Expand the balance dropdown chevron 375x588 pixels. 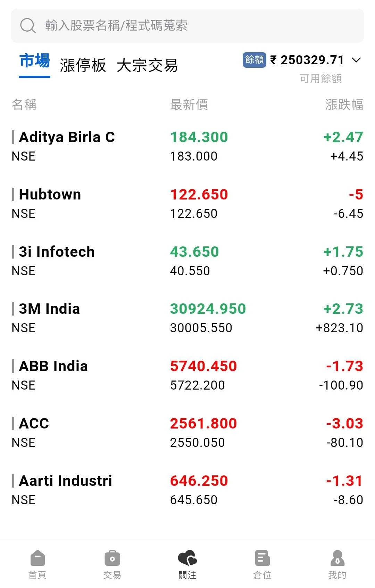coord(356,60)
